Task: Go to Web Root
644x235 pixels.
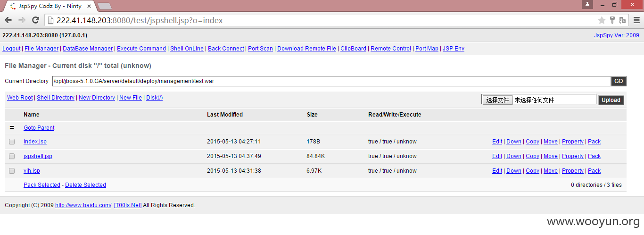Action: [20, 98]
